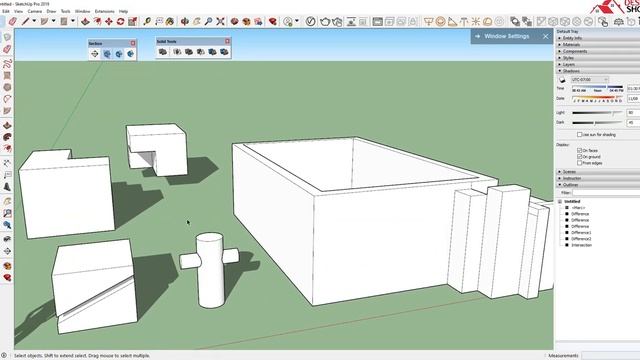640x360 pixels.
Task: Expand the Entity Info panel
Action: pos(598,38)
